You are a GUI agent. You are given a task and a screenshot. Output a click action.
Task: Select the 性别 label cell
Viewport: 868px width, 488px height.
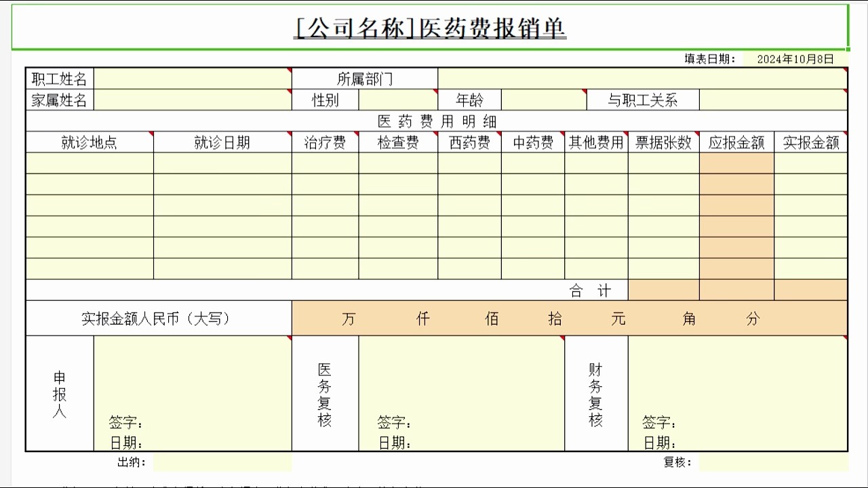click(x=325, y=100)
